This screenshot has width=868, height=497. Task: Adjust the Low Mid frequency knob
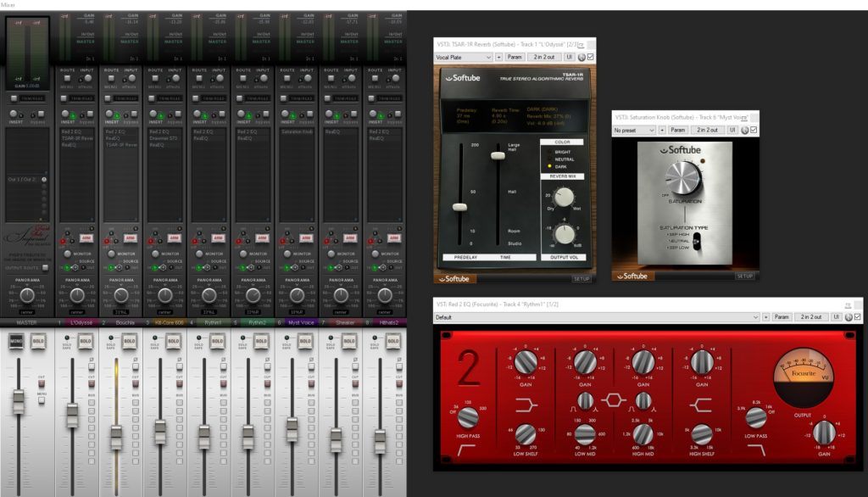click(x=585, y=434)
